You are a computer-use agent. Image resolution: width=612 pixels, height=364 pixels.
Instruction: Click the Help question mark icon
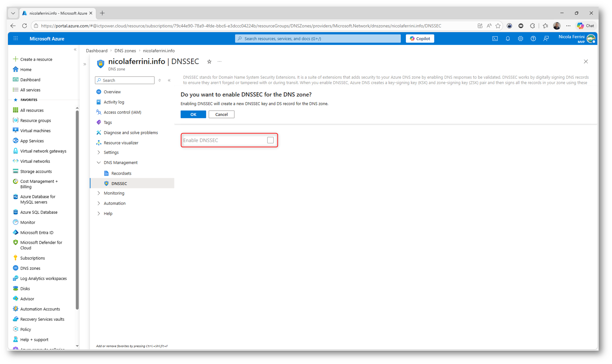point(533,38)
